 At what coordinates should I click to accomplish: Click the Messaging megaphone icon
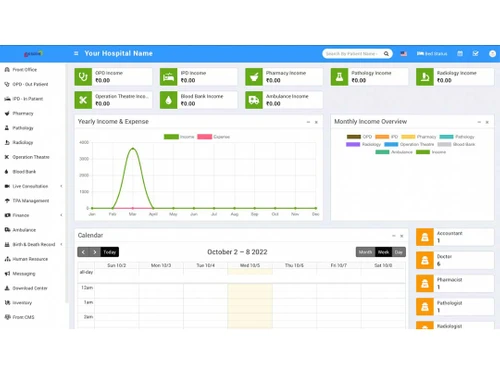tap(7, 274)
